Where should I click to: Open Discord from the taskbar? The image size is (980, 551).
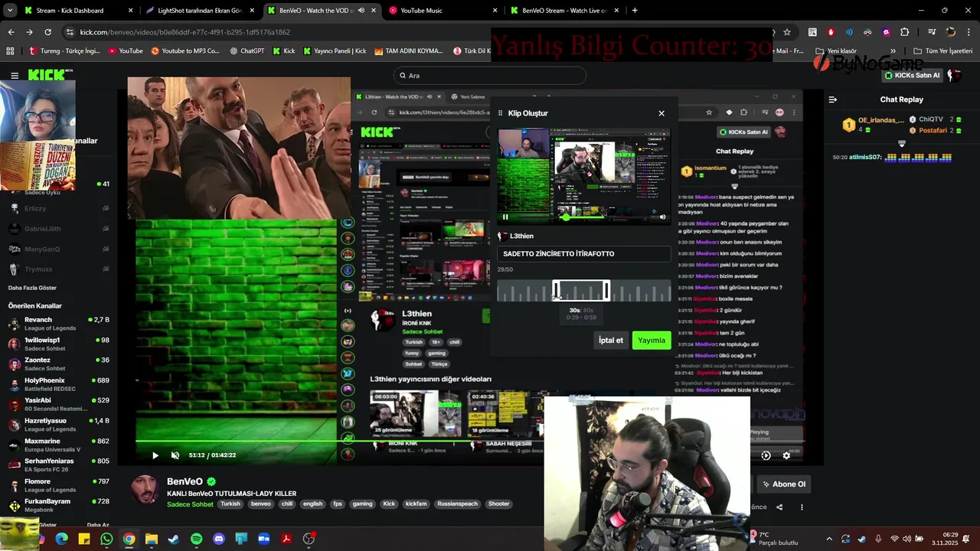(x=219, y=539)
